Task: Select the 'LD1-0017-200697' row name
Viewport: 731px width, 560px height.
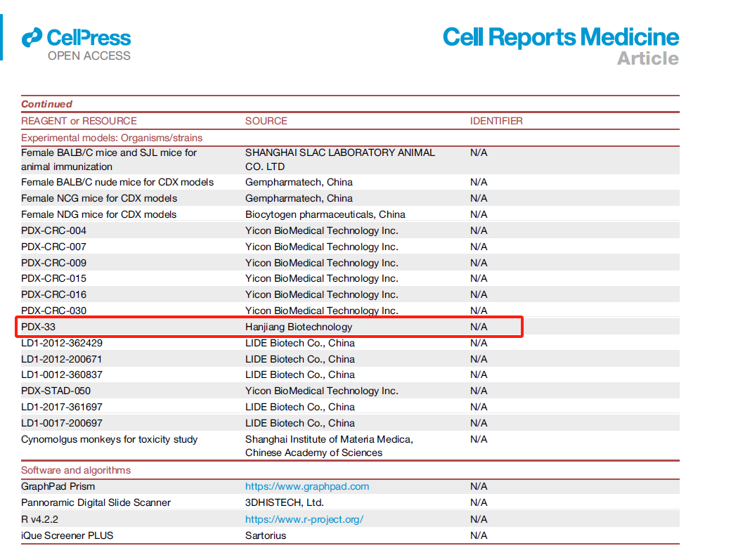Action: (x=62, y=423)
